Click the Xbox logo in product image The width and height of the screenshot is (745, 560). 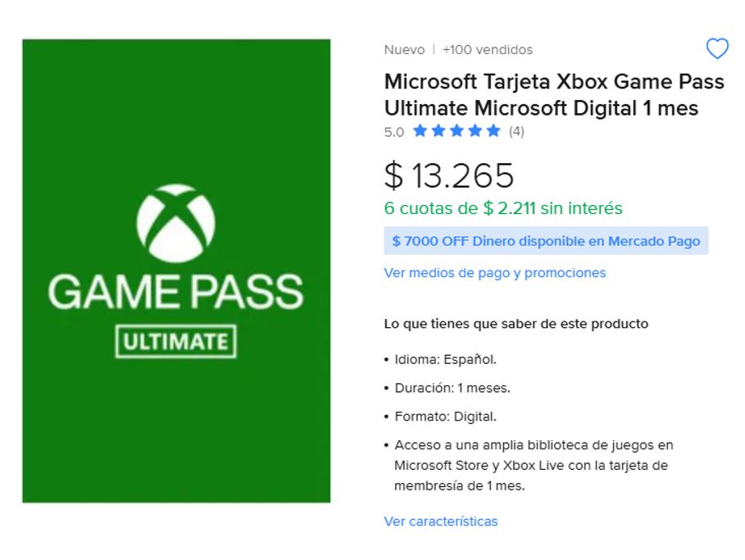point(175,221)
